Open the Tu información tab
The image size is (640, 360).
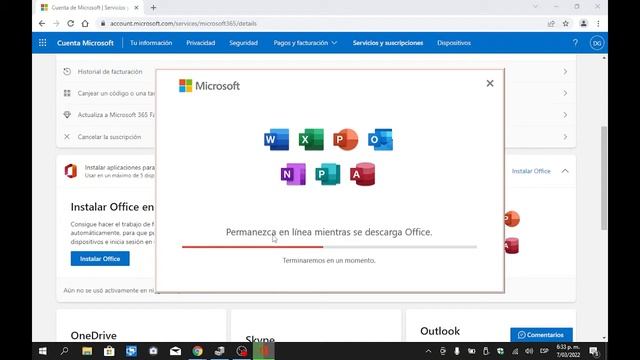coord(151,43)
